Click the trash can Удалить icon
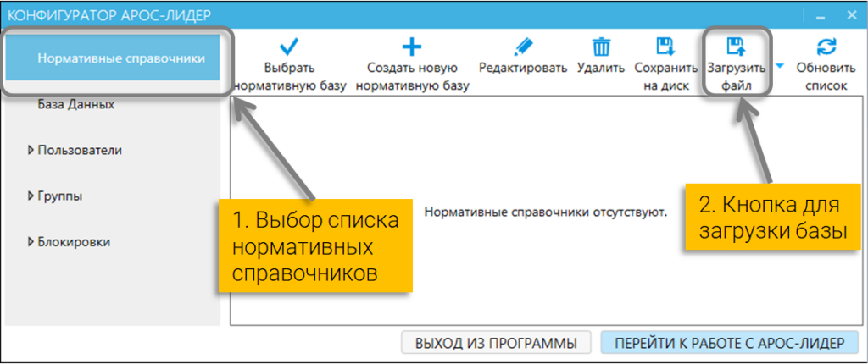 pos(601,47)
